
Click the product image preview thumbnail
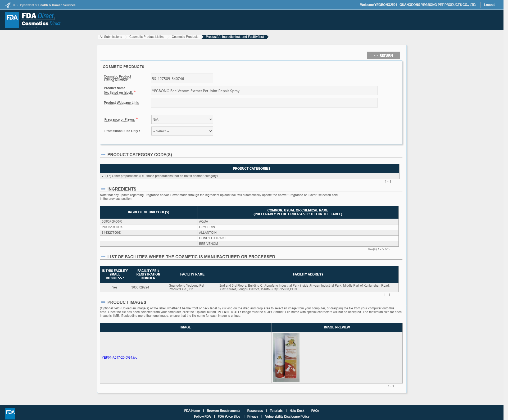point(286,357)
